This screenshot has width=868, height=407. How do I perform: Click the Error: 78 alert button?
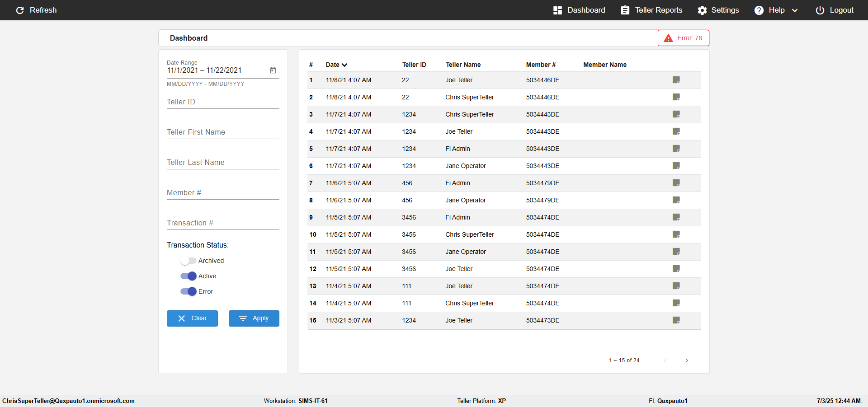[x=683, y=38]
